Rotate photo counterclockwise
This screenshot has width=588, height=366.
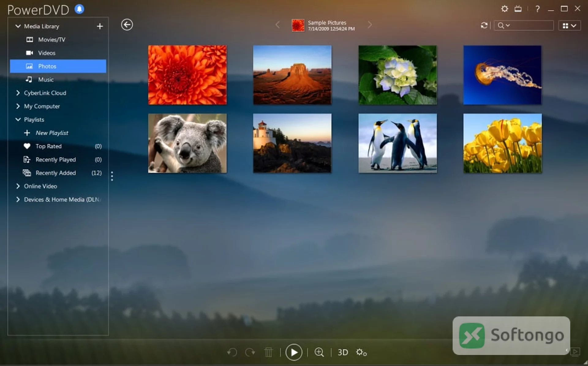[x=232, y=352]
